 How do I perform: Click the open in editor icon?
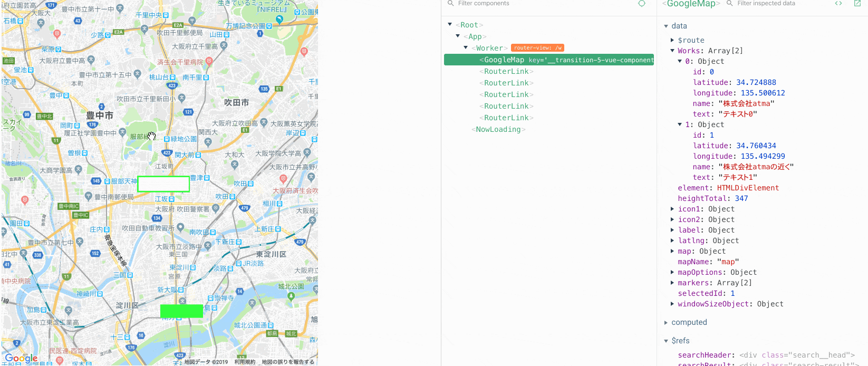point(857,3)
